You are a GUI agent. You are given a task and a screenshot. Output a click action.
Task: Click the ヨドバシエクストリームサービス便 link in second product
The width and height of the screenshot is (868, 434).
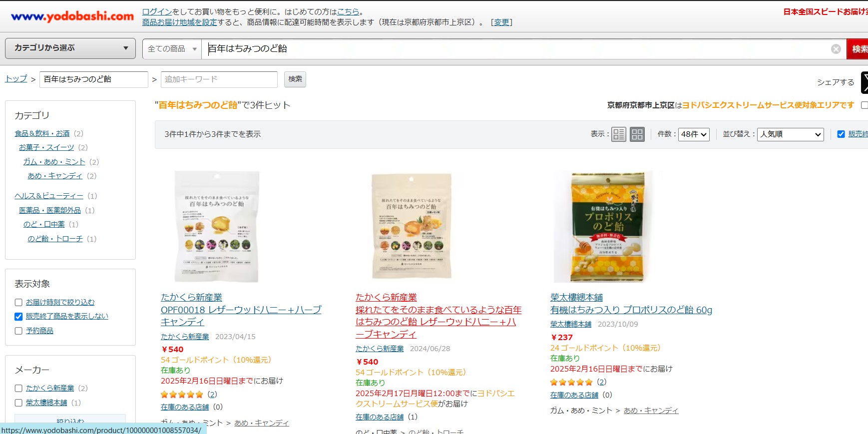(435, 399)
